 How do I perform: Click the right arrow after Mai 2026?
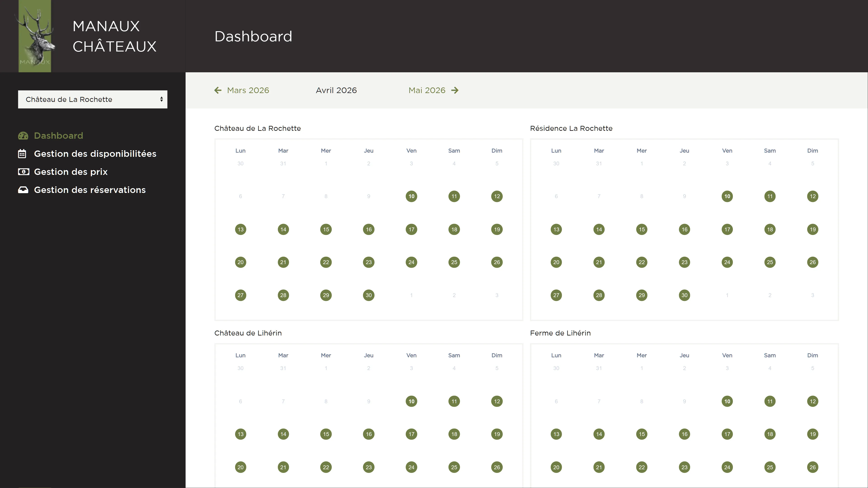coord(455,90)
